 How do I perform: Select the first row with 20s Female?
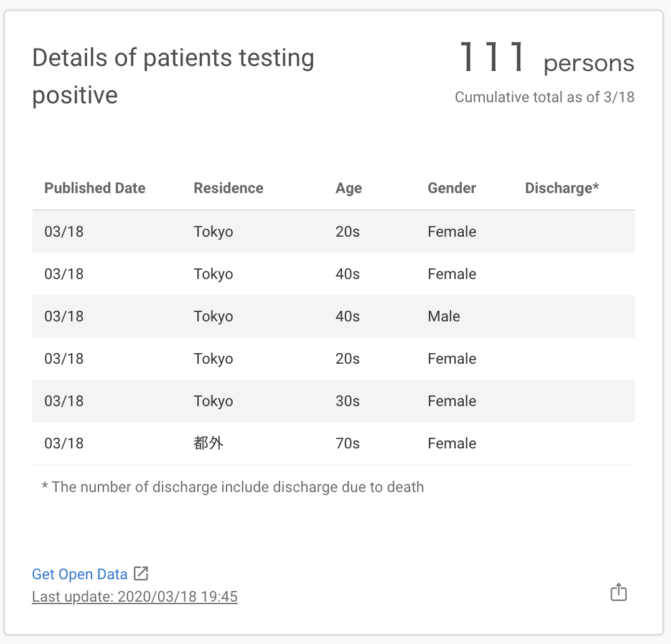333,232
